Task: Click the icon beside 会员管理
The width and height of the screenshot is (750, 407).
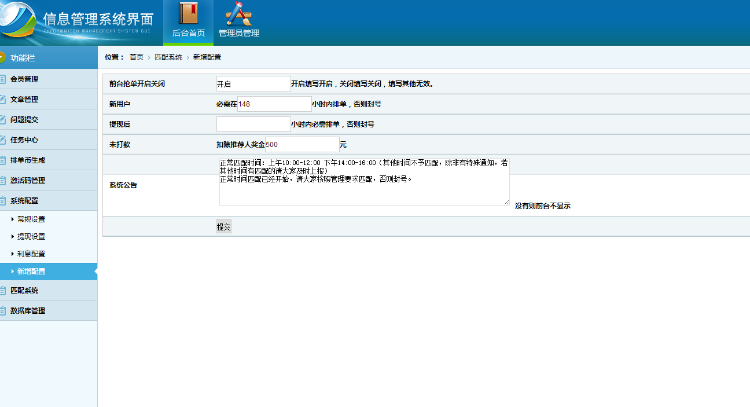Action: tap(2, 79)
